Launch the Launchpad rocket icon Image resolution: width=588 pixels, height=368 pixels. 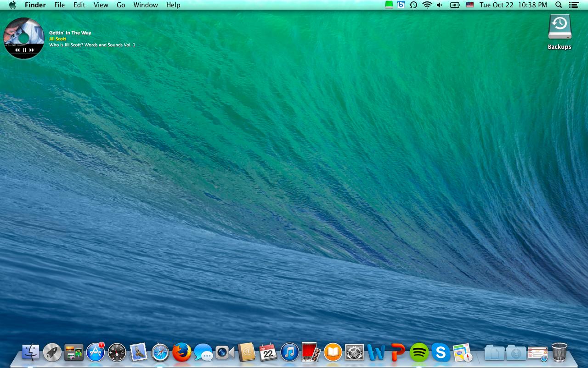point(52,353)
